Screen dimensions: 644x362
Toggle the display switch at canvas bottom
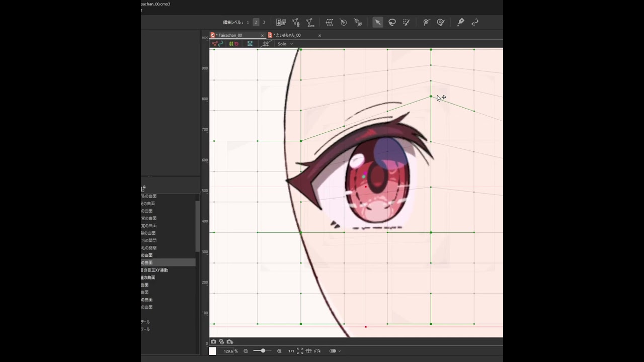[x=333, y=351]
